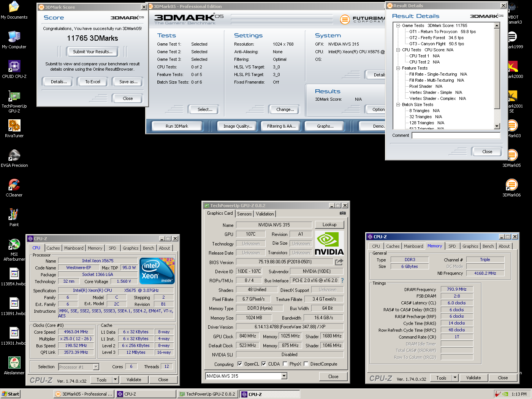This screenshot has width=532, height=399.
Task: Open the Caches tab in the CPU-Z processor window
Action: click(53, 248)
